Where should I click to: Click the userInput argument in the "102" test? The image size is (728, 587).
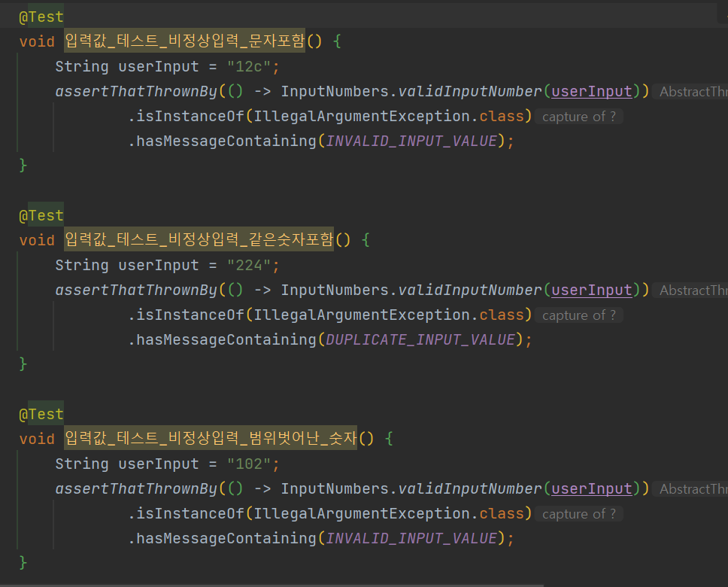(592, 489)
